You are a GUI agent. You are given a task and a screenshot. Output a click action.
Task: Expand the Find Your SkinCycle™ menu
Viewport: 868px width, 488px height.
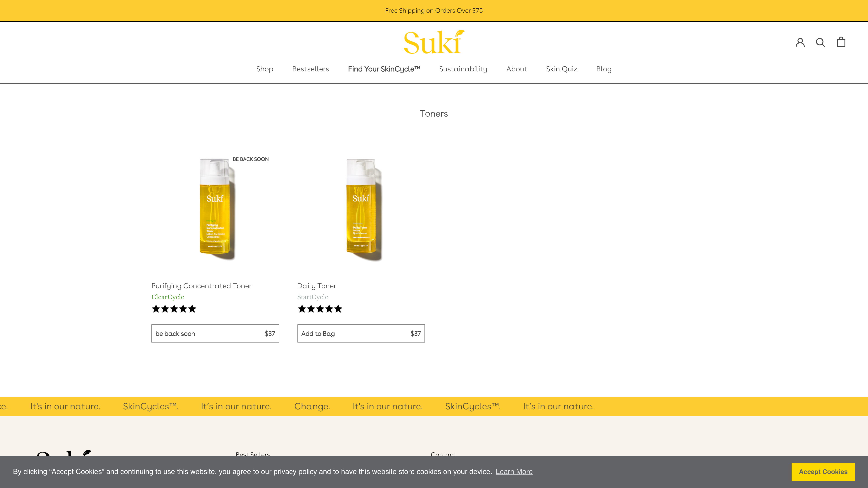click(x=384, y=69)
